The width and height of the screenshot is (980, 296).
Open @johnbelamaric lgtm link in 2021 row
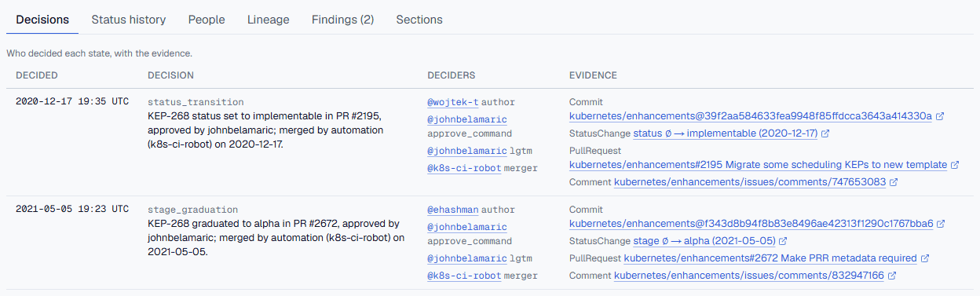click(x=467, y=258)
